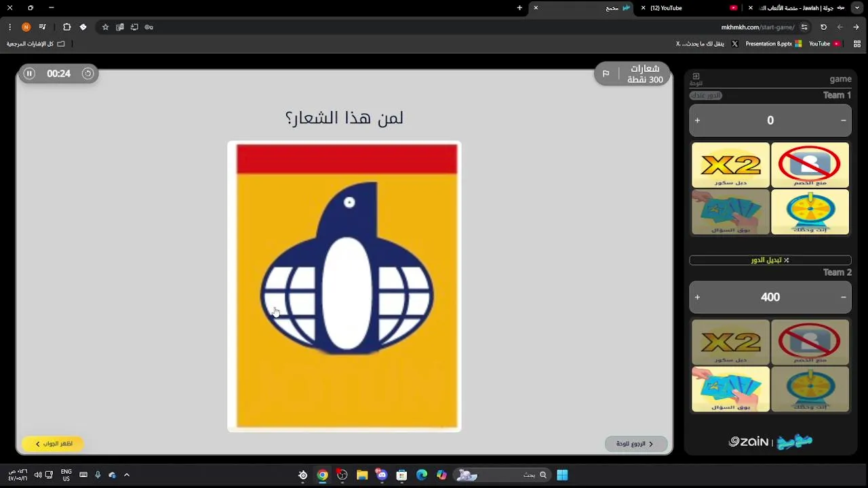Return to board via الرجوع للوحة button
868x488 pixels.
pyautogui.click(x=635, y=443)
